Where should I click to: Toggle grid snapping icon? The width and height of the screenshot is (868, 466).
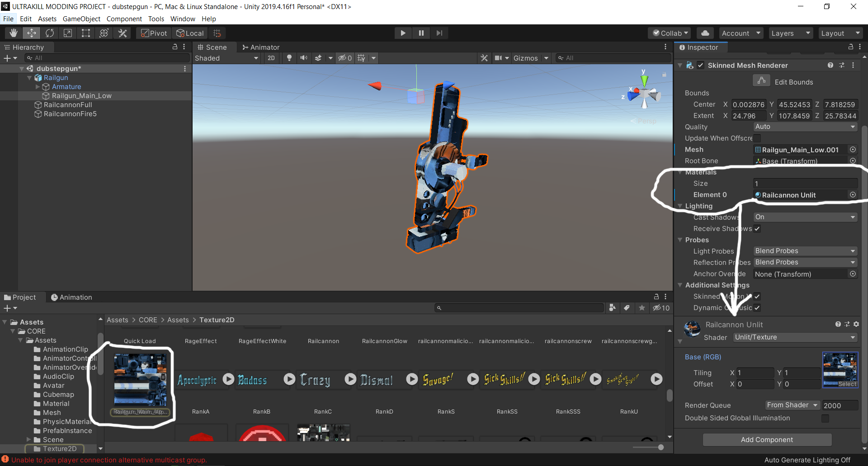pos(217,33)
